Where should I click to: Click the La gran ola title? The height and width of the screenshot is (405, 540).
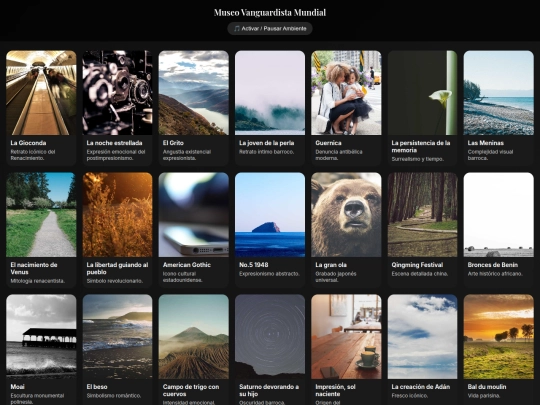pos(331,265)
